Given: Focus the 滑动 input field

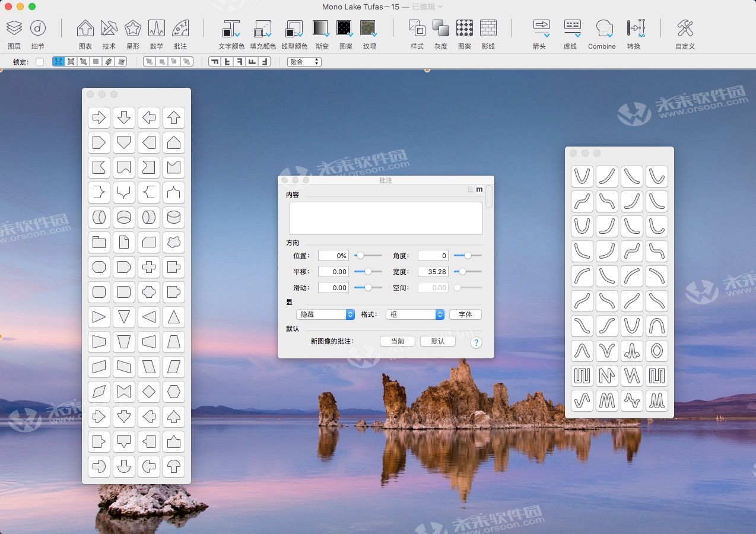Looking at the screenshot, I should pyautogui.click(x=333, y=287).
